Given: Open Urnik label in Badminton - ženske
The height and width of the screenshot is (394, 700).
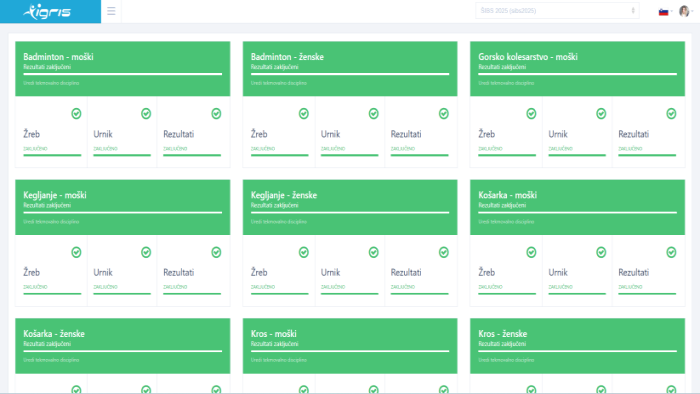Looking at the screenshot, I should point(330,134).
